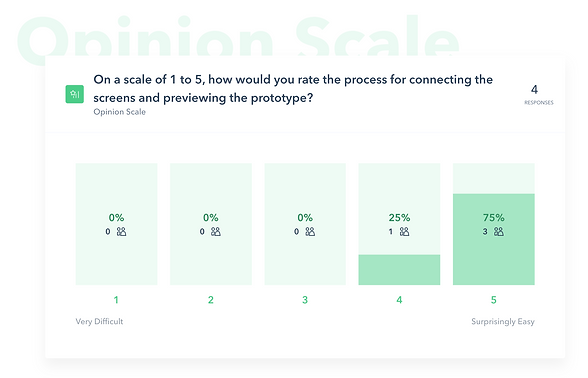
Task: Click the green Opinion Scale question icon
Action: click(x=75, y=94)
